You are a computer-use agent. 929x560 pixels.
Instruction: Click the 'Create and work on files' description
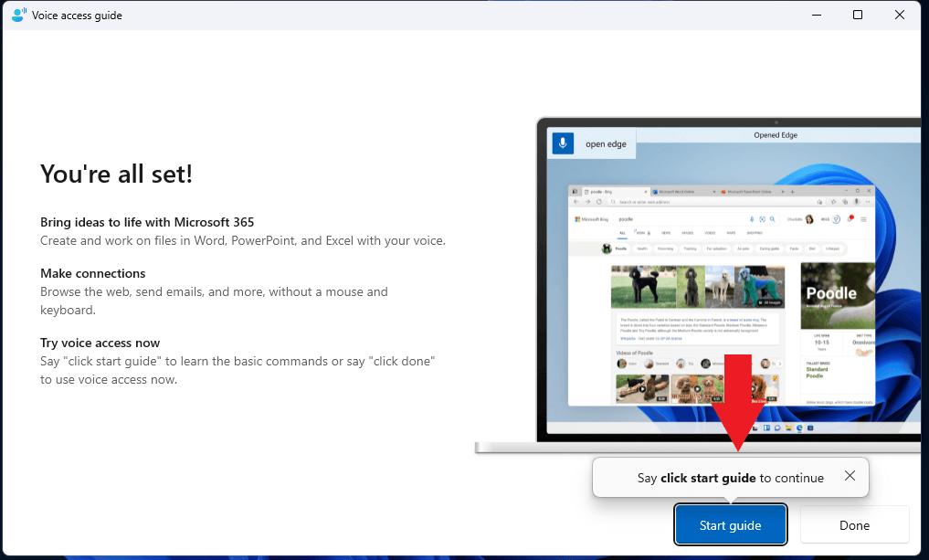tap(243, 240)
